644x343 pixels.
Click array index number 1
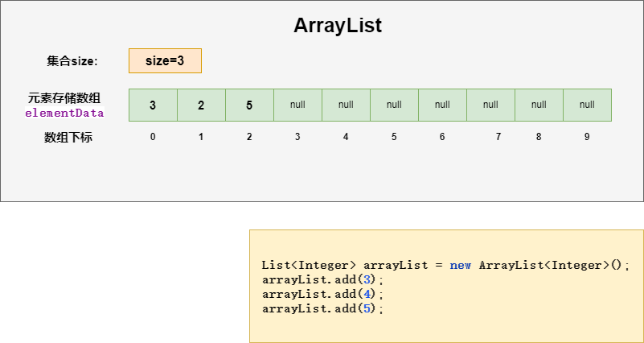pos(201,137)
